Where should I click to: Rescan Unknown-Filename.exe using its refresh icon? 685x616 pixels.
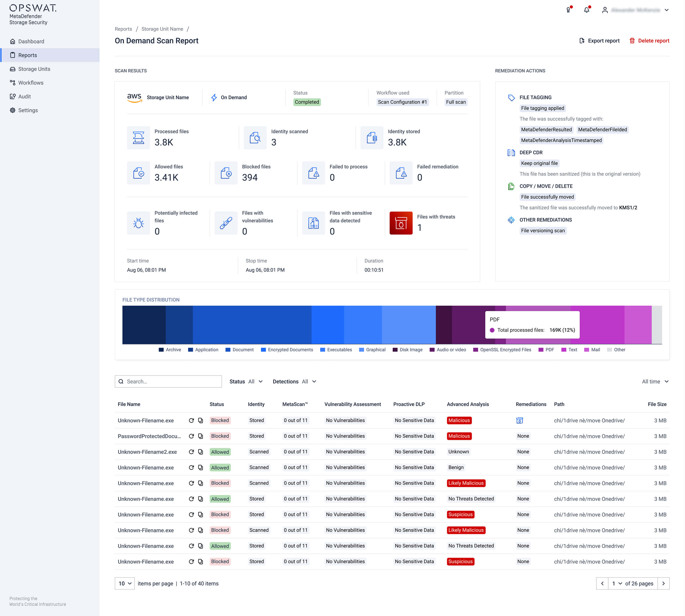(192, 420)
